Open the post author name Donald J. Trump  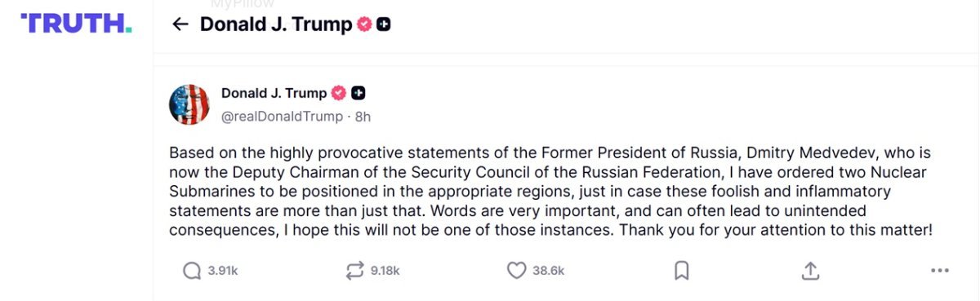(x=274, y=93)
